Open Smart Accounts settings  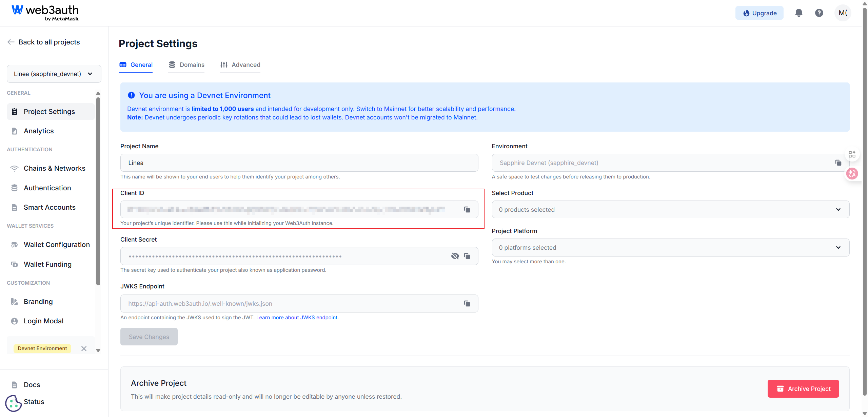[x=50, y=207]
